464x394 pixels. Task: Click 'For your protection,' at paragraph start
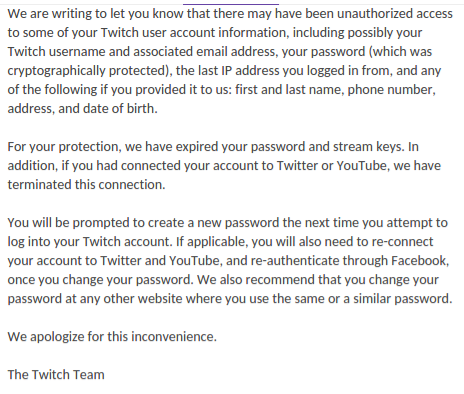point(64,147)
